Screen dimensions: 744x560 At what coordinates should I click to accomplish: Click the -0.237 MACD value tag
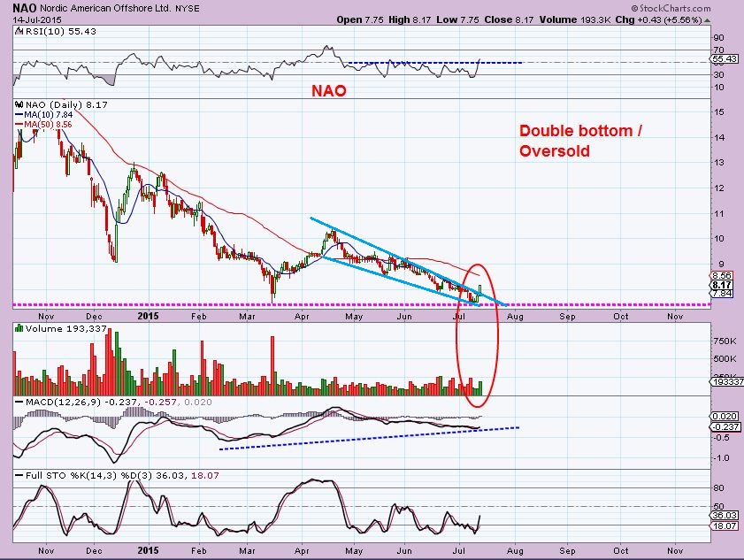click(726, 426)
